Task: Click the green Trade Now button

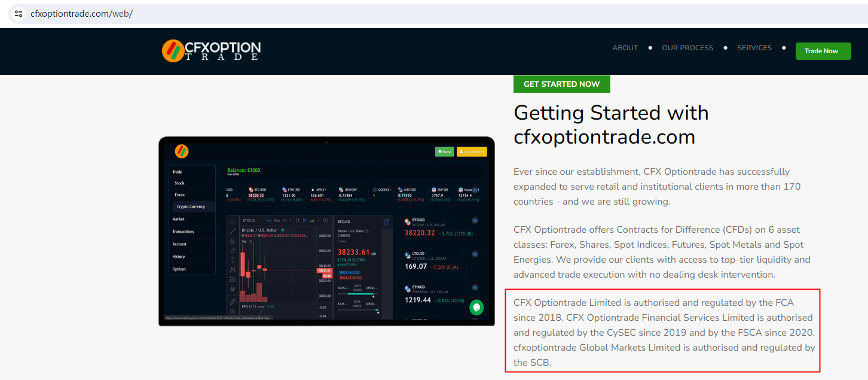Action: pos(823,51)
